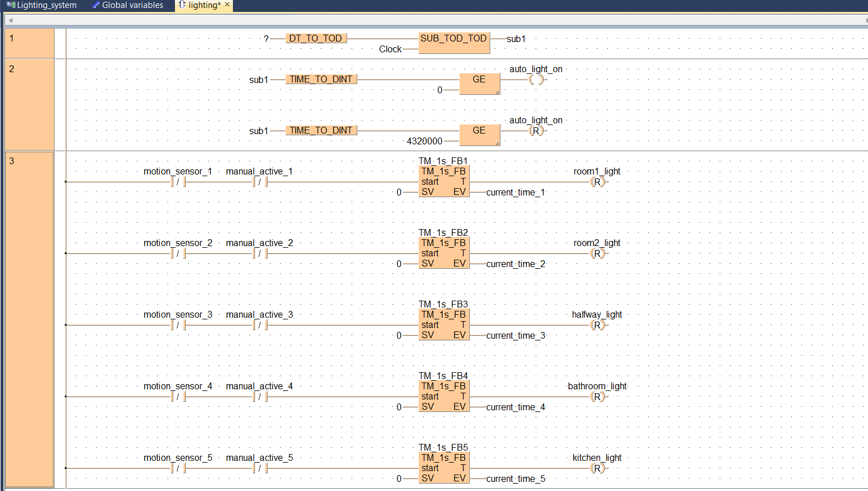
Task: Select the kitchen_light reset coil
Action: click(598, 468)
